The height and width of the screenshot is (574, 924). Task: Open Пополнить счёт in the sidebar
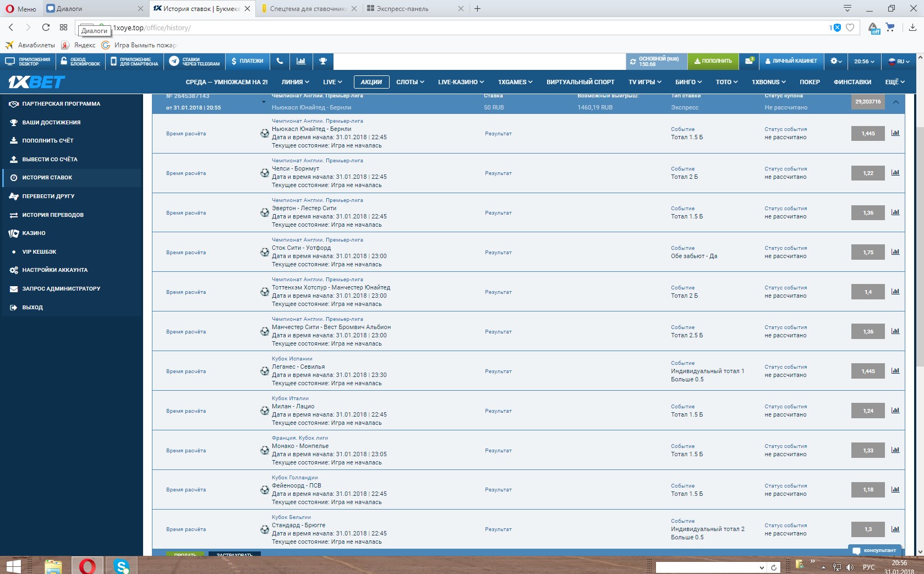[x=51, y=140]
